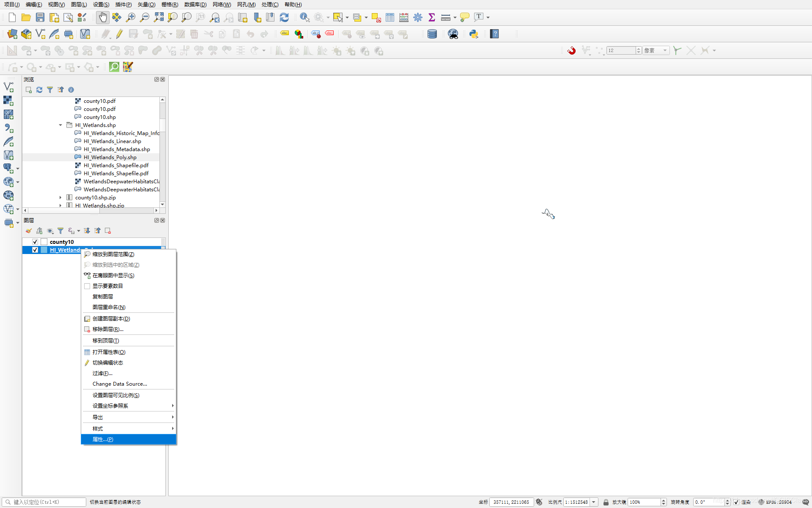Click the county10 layer color swatch
Viewport: 812px width, 508px height.
(x=44, y=242)
